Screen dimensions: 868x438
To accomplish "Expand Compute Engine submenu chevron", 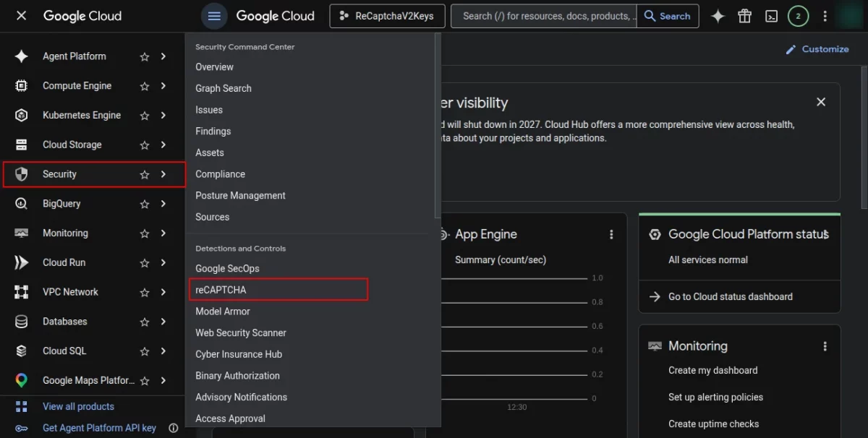I will coord(163,86).
